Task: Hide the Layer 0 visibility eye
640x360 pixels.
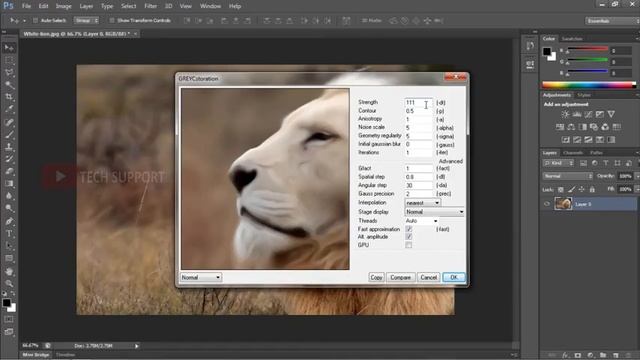Action: 547,204
